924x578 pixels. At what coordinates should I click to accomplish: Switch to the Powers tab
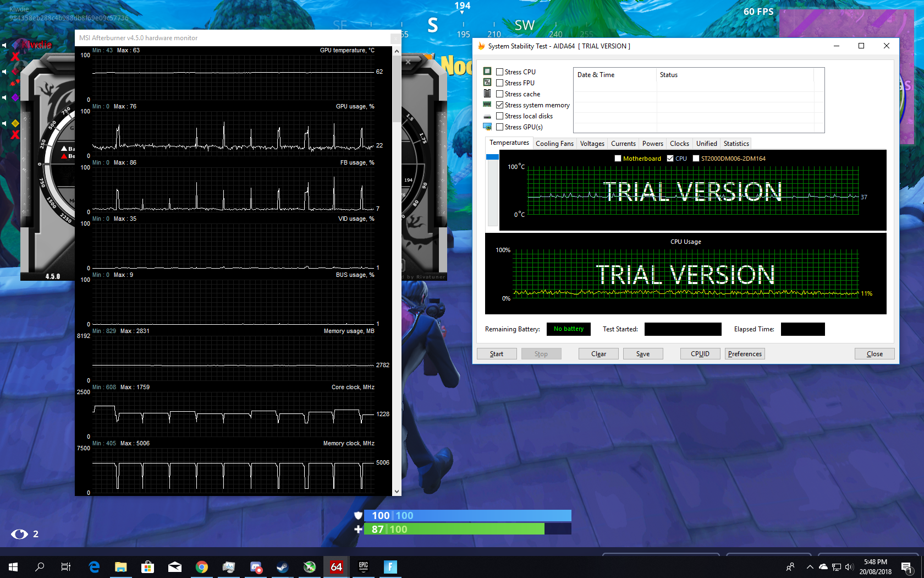(652, 144)
